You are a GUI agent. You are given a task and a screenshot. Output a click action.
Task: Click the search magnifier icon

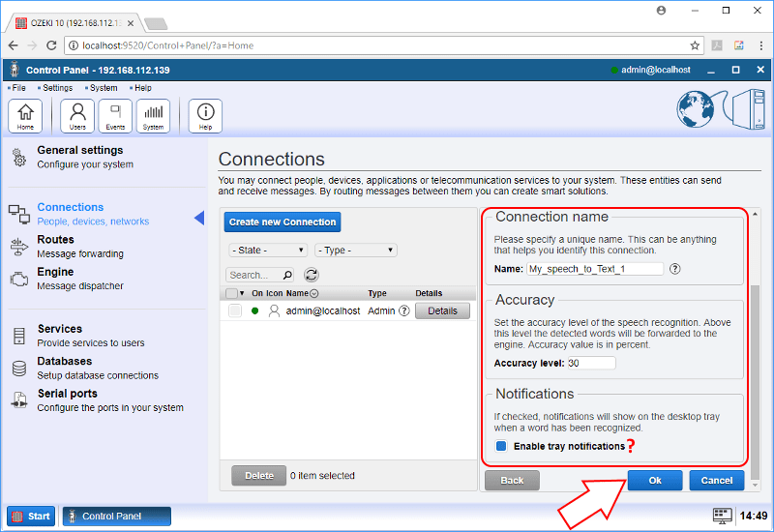pyautogui.click(x=287, y=275)
